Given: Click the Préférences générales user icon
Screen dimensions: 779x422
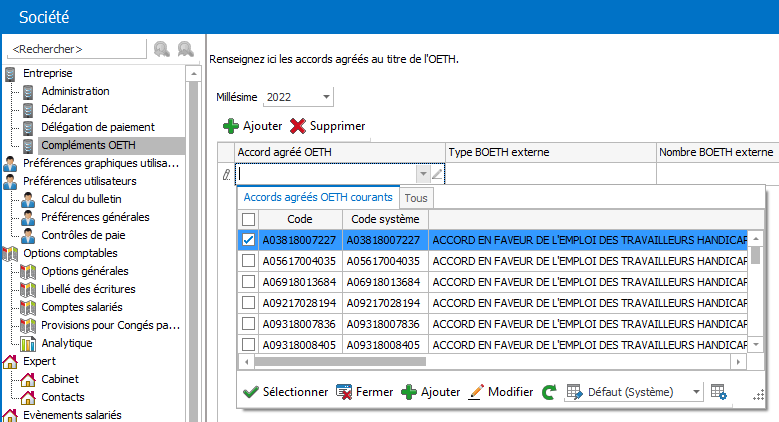Looking at the screenshot, I should click(28, 217).
